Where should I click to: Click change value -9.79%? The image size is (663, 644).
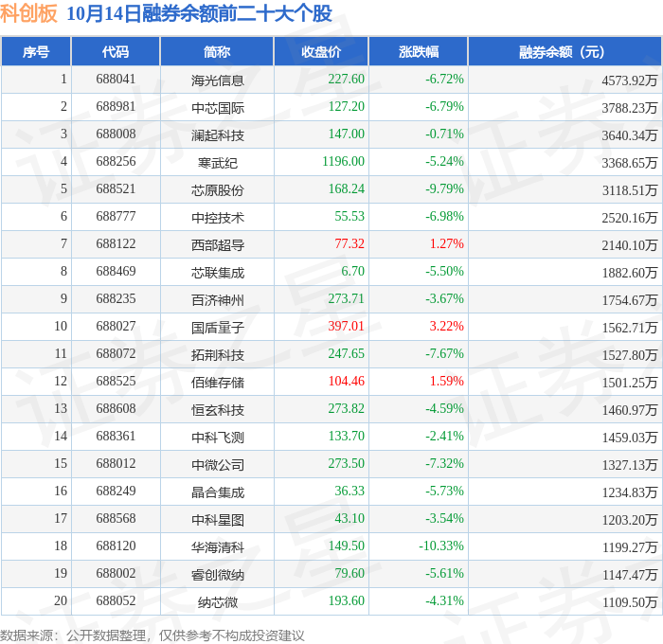(x=444, y=189)
